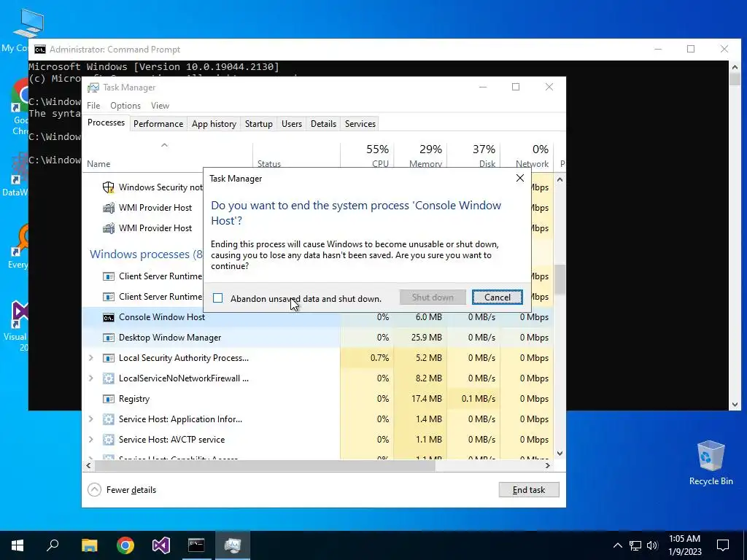
Task: Click the horizontal scrollbar right arrow
Action: 548,465
